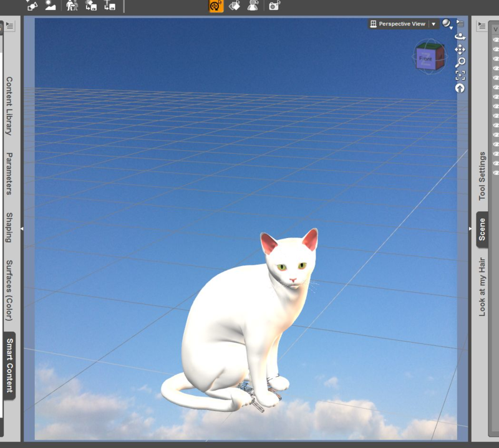Click the sun and landscape environment icon
The width and height of the screenshot is (499, 448).
click(x=51, y=6)
